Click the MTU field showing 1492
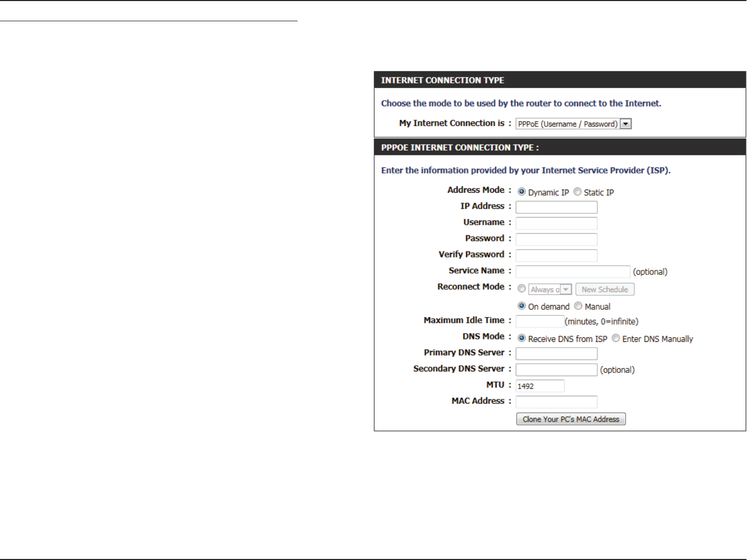This screenshot has width=747, height=560. (540, 386)
